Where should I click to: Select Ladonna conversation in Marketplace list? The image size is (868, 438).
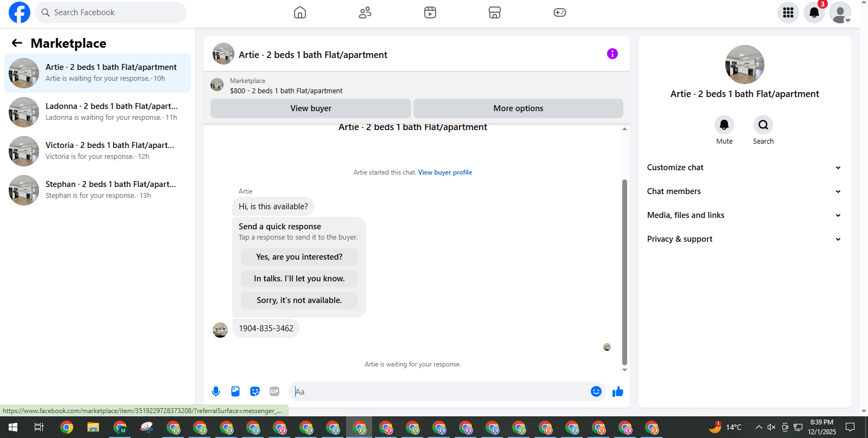point(98,112)
